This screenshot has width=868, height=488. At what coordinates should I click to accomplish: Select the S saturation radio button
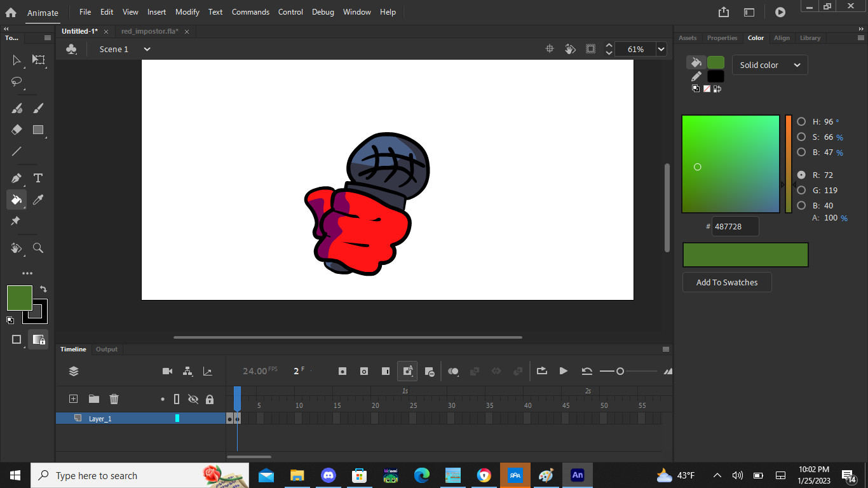click(x=801, y=137)
